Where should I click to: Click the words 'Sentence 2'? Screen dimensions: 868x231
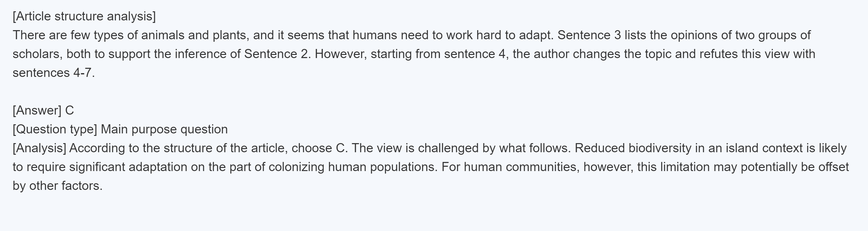click(x=276, y=54)
